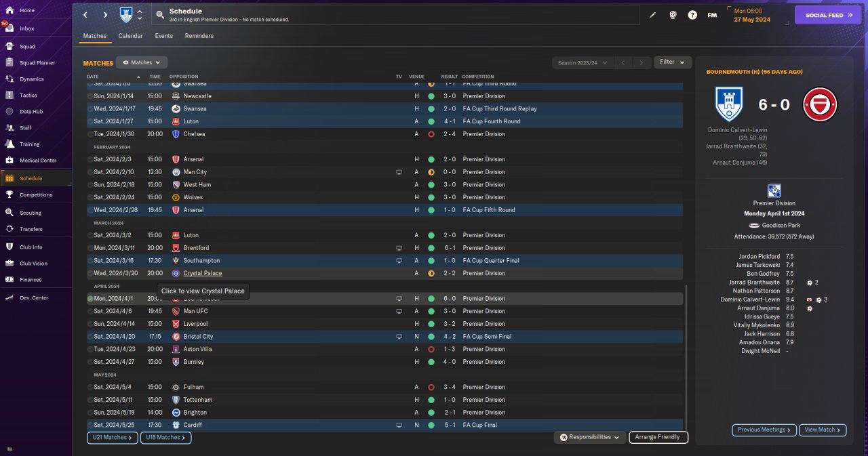Click the TV icon on Man City row
The width and height of the screenshot is (868, 456).
tap(399, 172)
